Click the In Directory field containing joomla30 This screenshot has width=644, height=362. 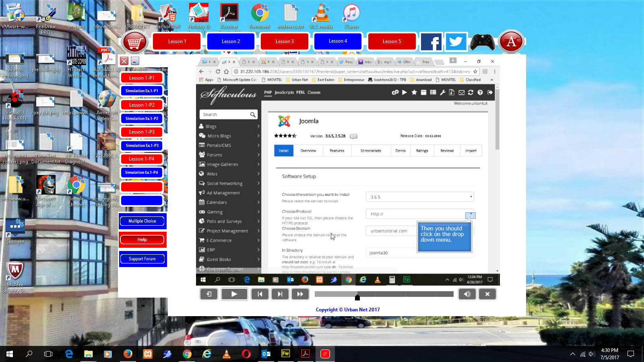pos(420,253)
